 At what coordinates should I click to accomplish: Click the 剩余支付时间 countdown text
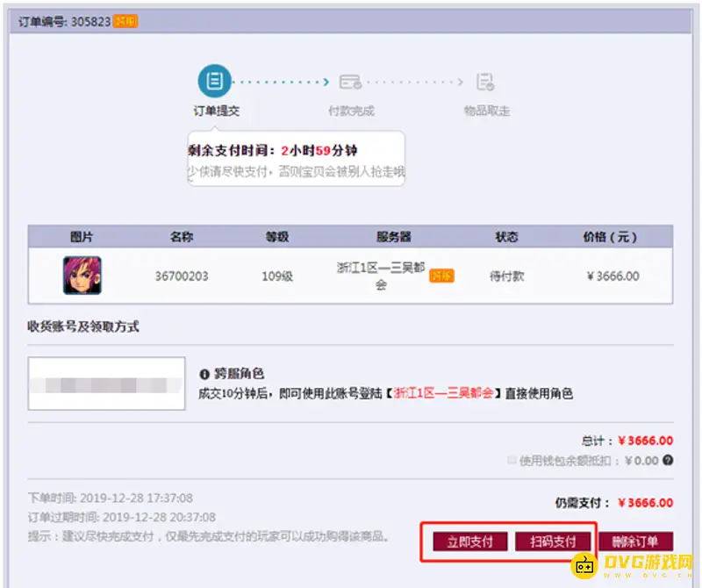coord(273,150)
